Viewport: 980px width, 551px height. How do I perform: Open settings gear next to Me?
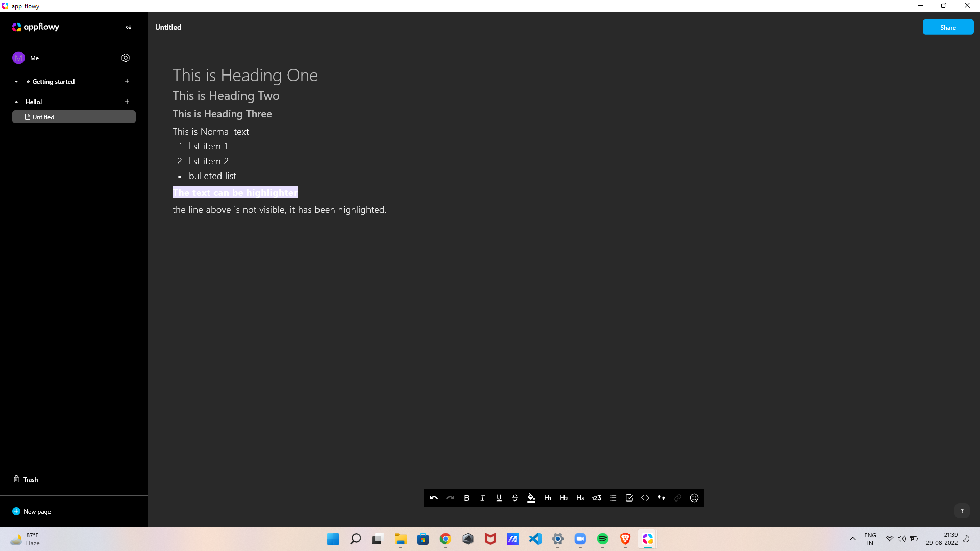[126, 58]
